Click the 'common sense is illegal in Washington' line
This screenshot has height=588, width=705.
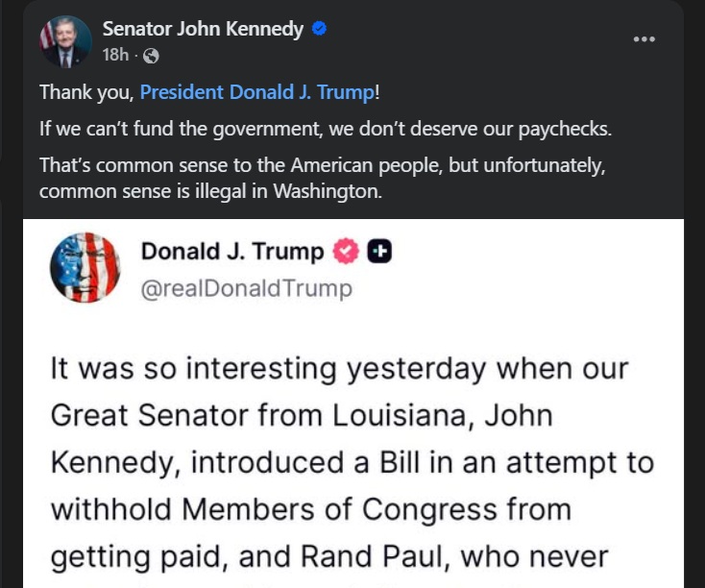pos(210,189)
